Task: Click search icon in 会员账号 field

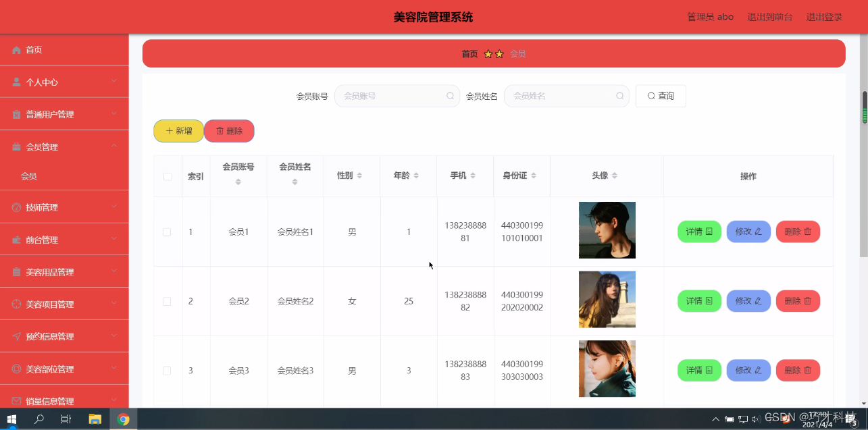Action: 450,96
